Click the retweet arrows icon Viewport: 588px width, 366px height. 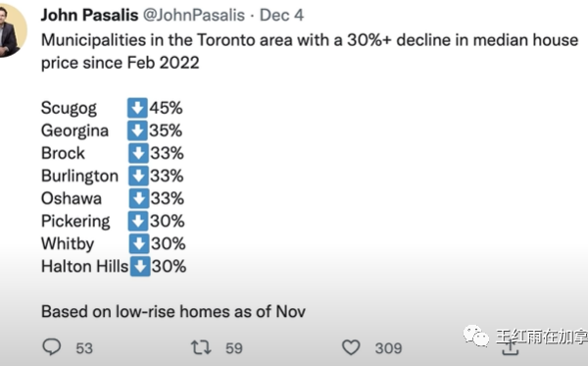201,347
